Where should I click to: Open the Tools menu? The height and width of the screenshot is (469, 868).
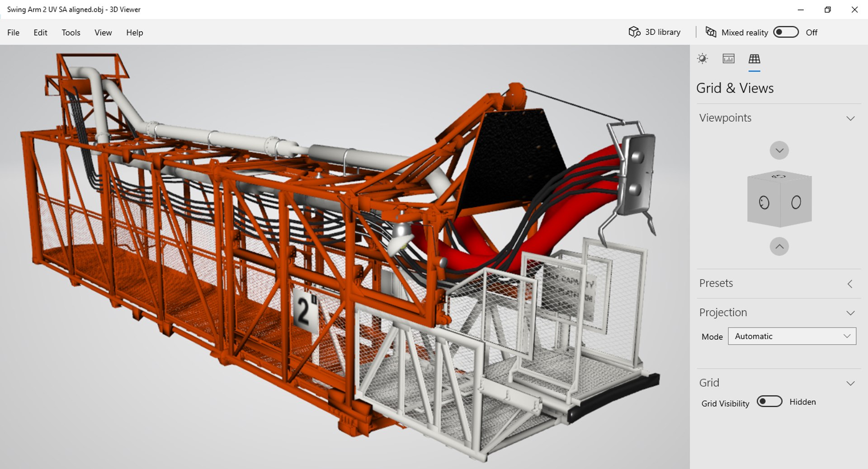pos(71,33)
